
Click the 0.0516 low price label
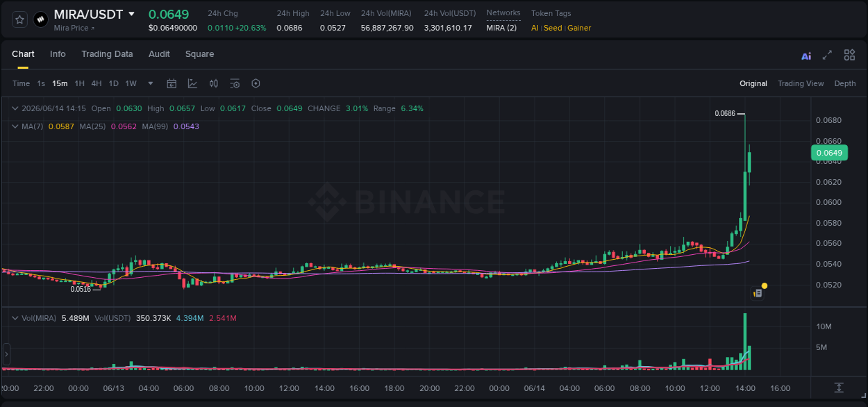[x=81, y=289]
